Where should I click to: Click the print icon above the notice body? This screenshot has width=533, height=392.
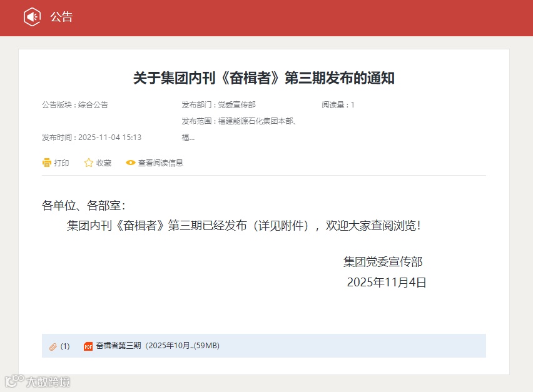point(47,163)
